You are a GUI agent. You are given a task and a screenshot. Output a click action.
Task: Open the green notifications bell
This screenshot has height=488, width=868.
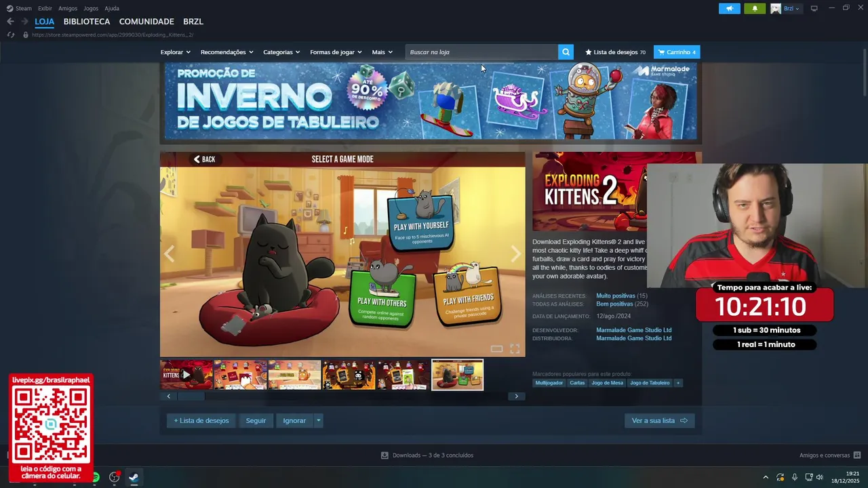(755, 8)
